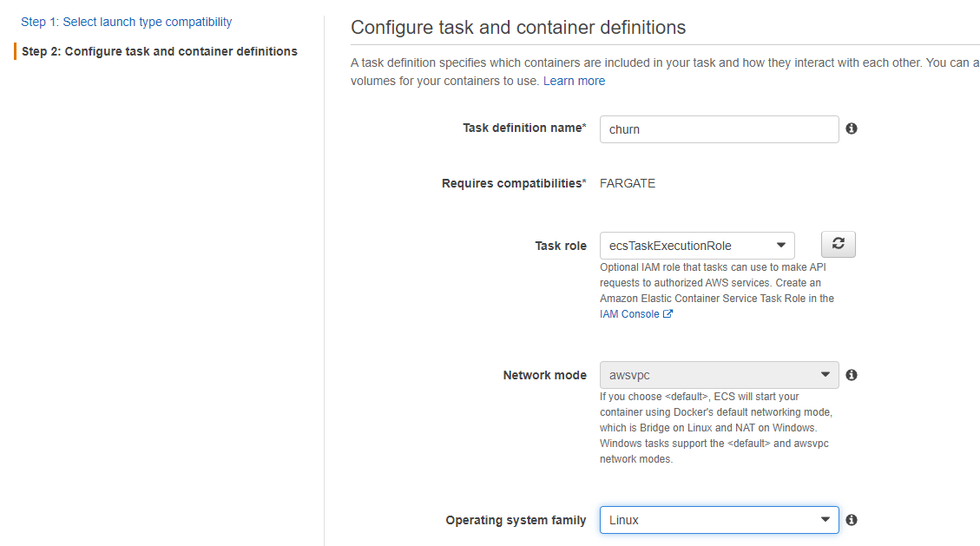Click the Operating system family label
Image resolution: width=980 pixels, height=546 pixels.
tap(516, 520)
